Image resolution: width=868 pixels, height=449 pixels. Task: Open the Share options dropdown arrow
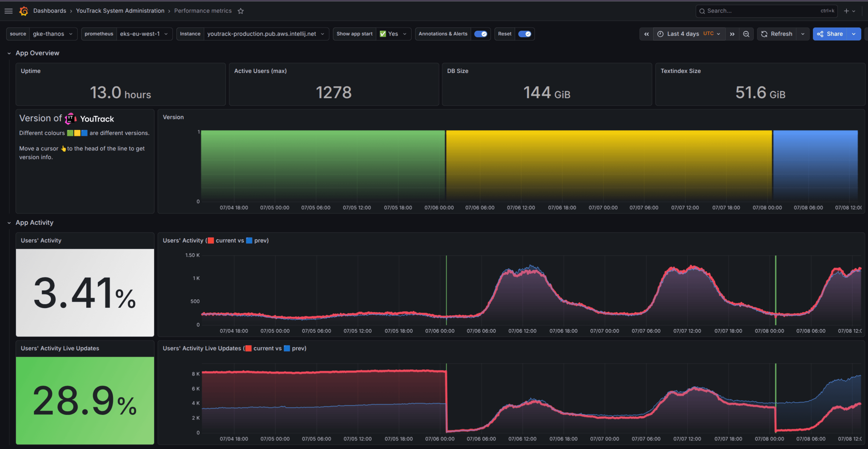tap(854, 34)
